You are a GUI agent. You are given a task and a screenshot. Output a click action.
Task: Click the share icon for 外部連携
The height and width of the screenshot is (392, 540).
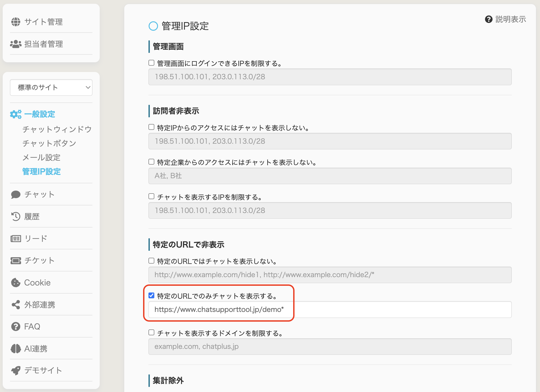pyautogui.click(x=16, y=305)
